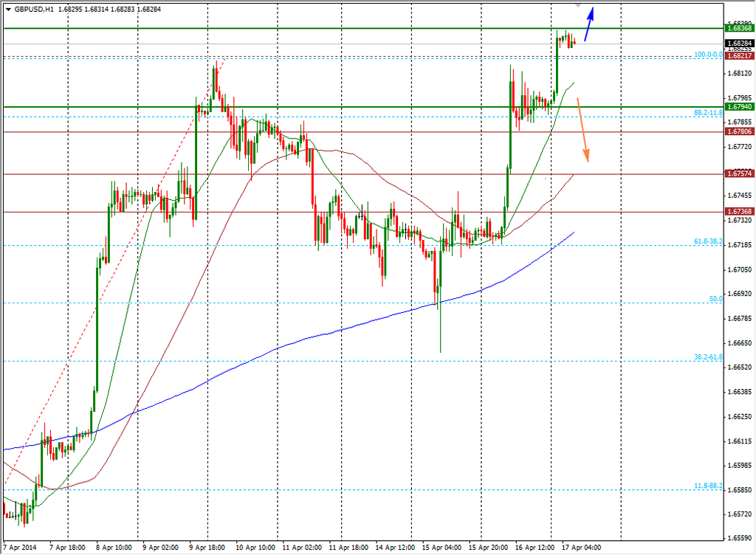756x555 pixels.
Task: Click the 88.2-11.8 Fibonacci level label
Action: [x=707, y=113]
